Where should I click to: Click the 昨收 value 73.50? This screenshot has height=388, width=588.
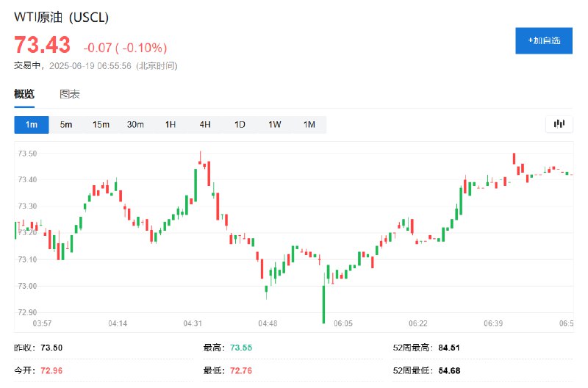(x=51, y=348)
